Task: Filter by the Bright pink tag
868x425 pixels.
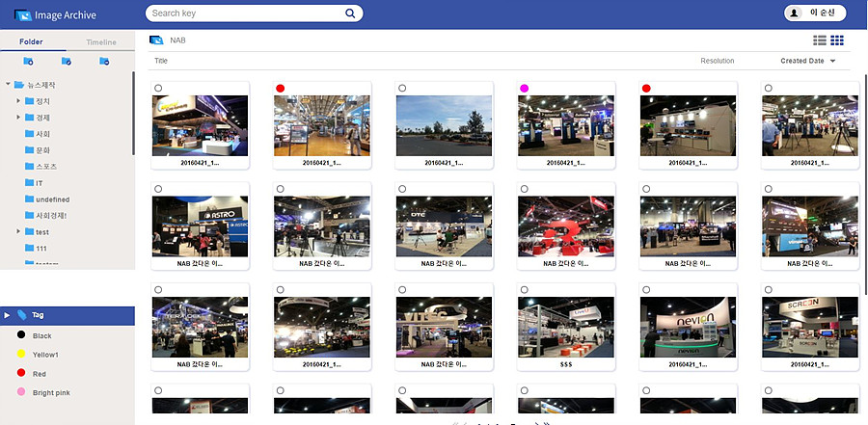Action: click(x=51, y=393)
